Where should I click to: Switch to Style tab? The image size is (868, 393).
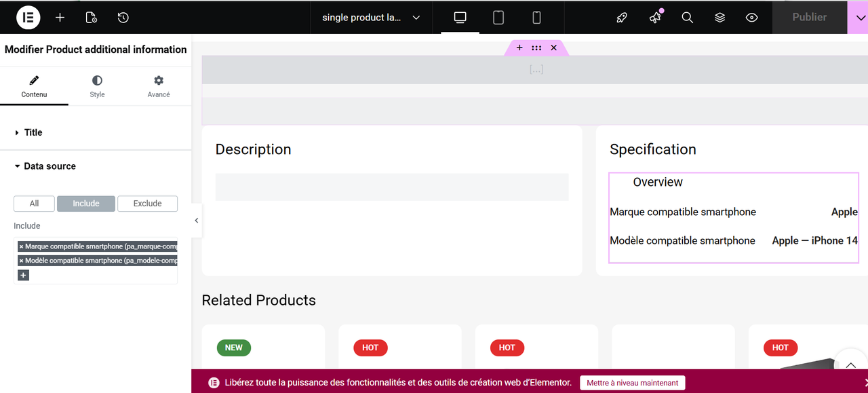click(97, 87)
